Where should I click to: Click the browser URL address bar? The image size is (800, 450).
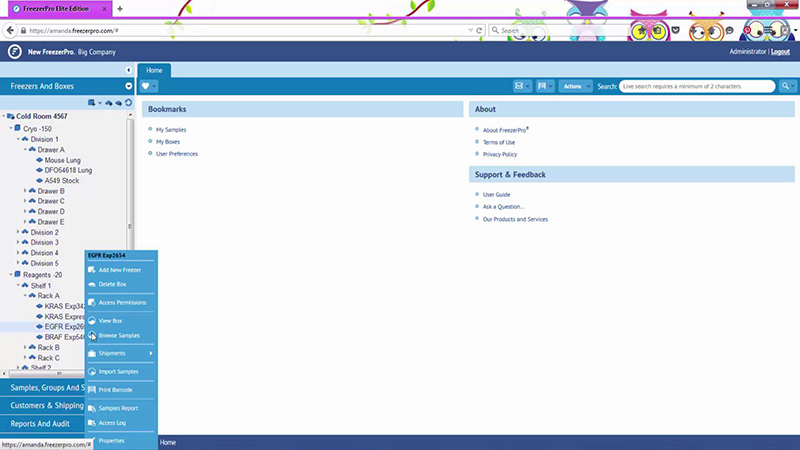[x=245, y=31]
